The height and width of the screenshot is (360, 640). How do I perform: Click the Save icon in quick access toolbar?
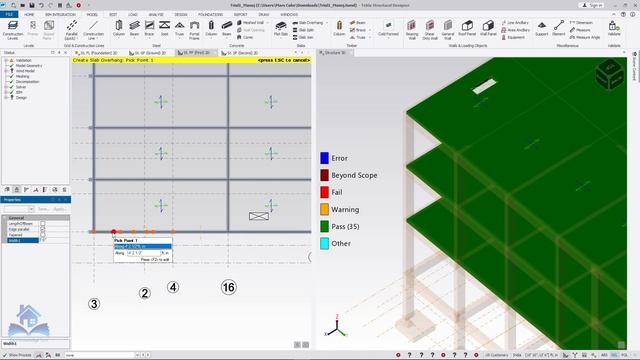tap(31, 5)
